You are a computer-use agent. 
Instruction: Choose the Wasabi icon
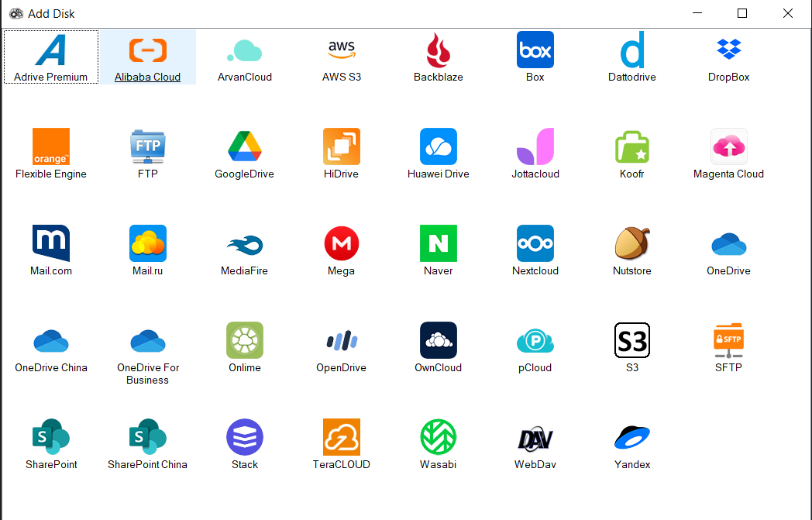438,443
